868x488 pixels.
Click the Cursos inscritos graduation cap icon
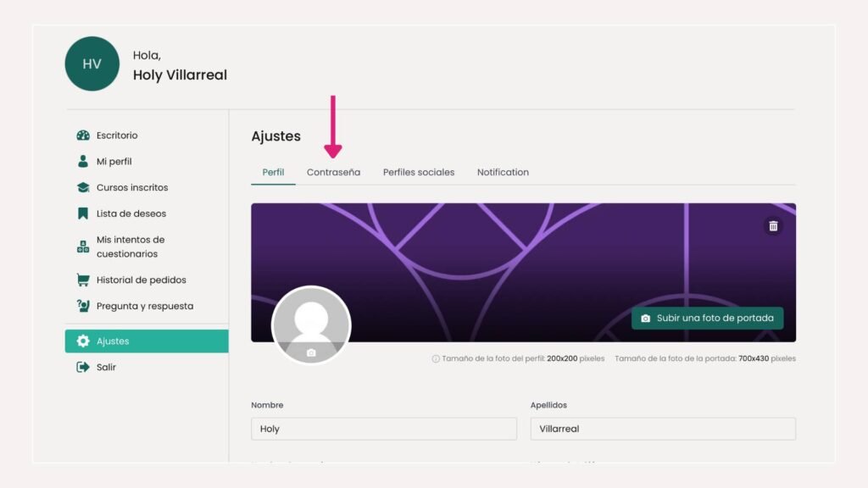pyautogui.click(x=83, y=187)
